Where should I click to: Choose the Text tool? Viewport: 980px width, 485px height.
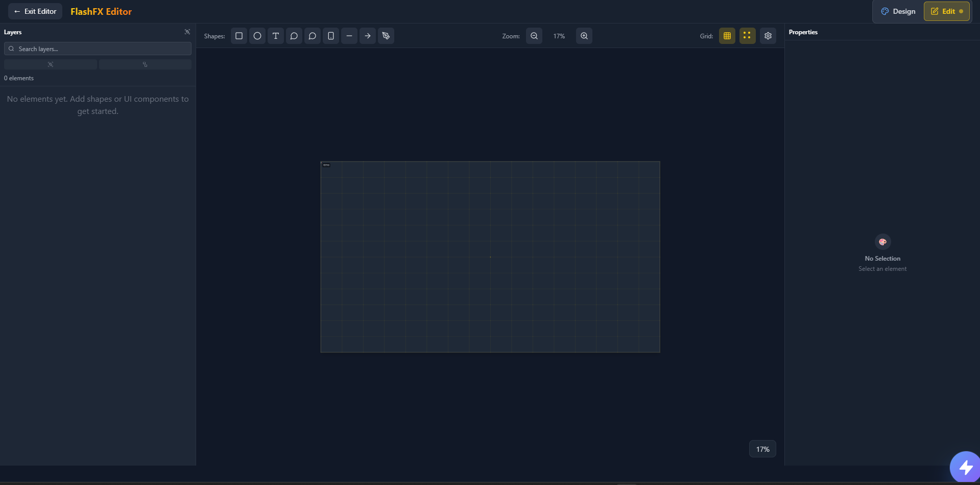click(276, 36)
